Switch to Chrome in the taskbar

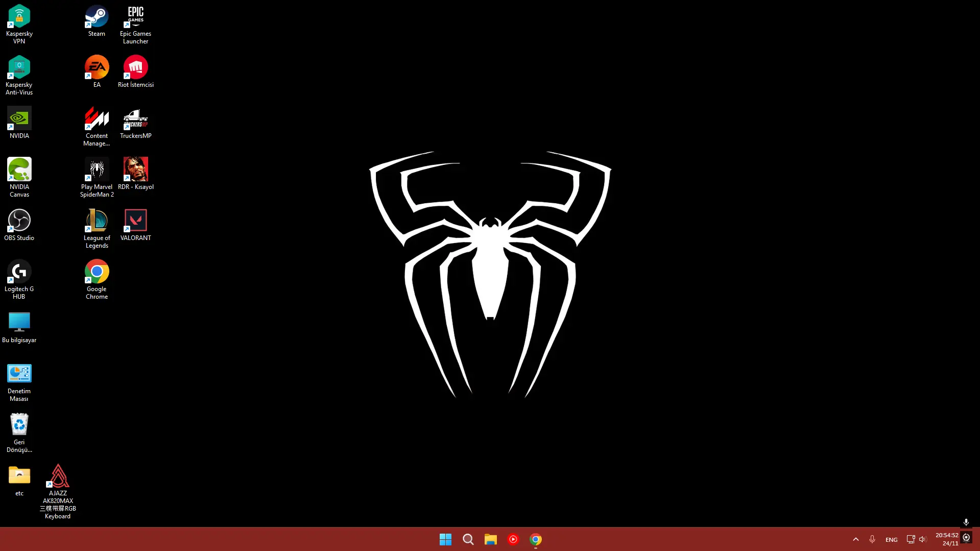click(535, 539)
